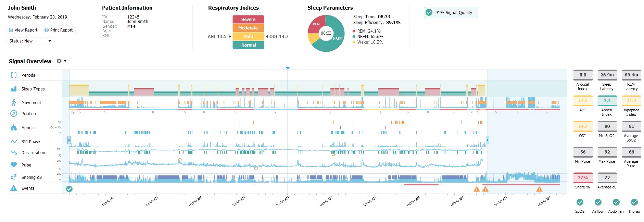This screenshot has width=644, height=222.
Task: Toggle the Airflow signal check indicator
Action: [x=598, y=202]
